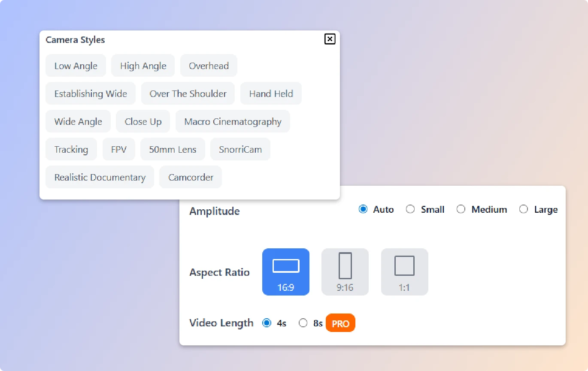Click the Aspect Ratio label

point(219,272)
